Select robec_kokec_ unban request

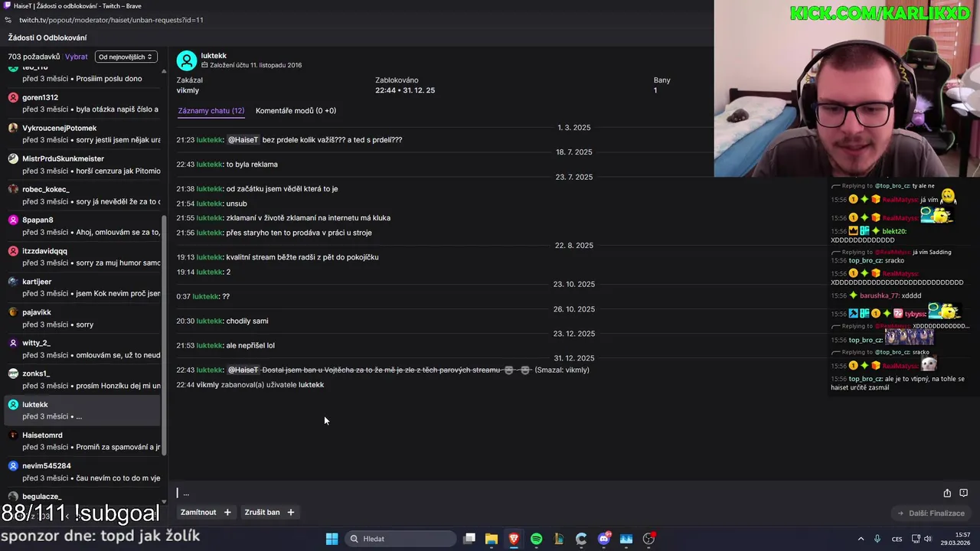click(83, 195)
